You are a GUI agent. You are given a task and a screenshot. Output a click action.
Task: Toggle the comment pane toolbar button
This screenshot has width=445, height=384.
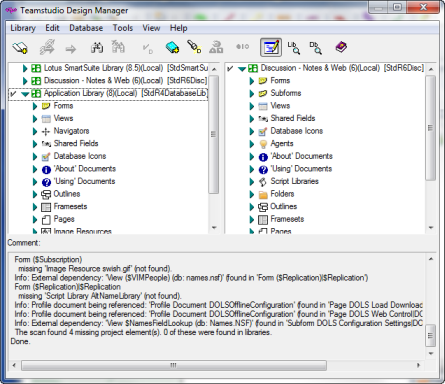tap(271, 47)
